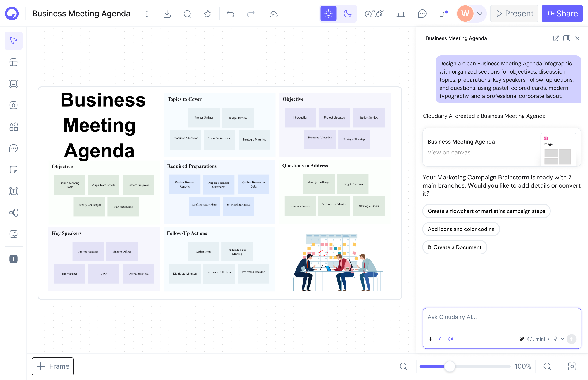Click the slash commands button in chat
The height and width of the screenshot is (380, 588).
[440, 339]
